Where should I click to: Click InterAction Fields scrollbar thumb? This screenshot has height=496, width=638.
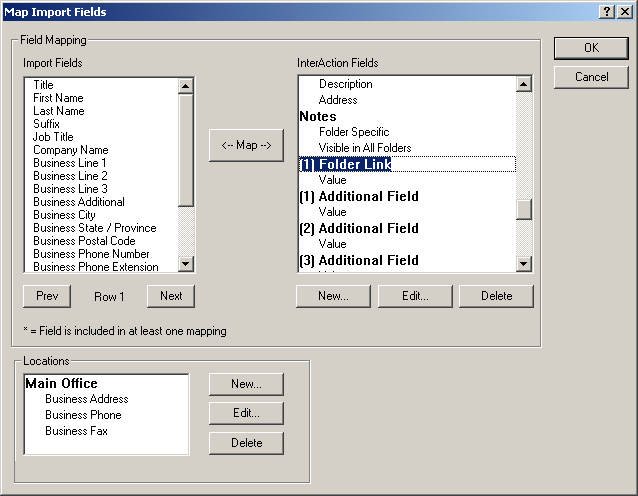(x=524, y=210)
